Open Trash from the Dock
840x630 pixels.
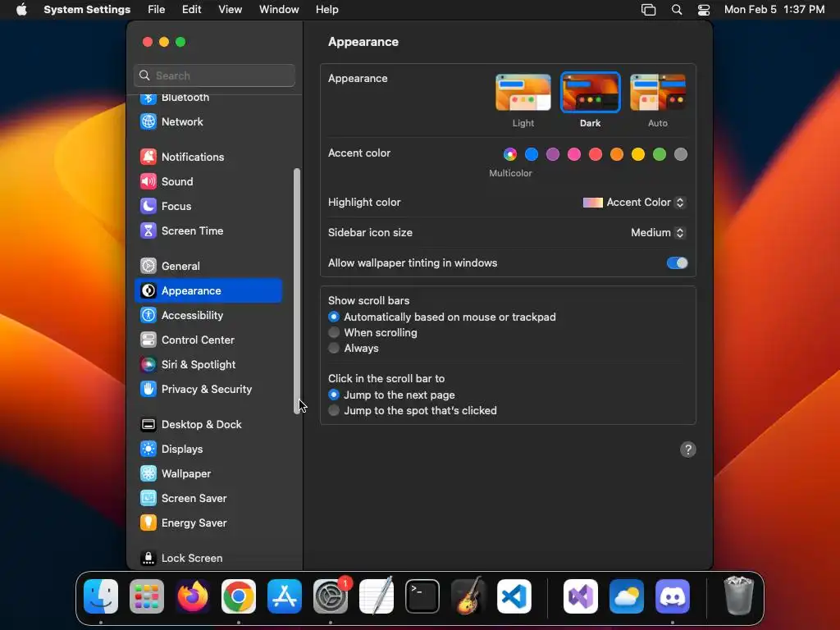coord(739,596)
